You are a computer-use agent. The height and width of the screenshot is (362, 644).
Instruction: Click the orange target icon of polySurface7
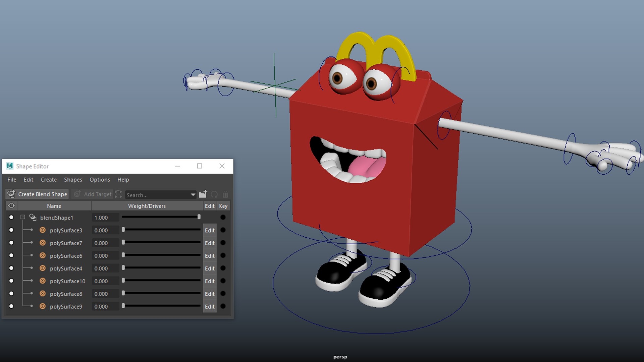tap(43, 243)
